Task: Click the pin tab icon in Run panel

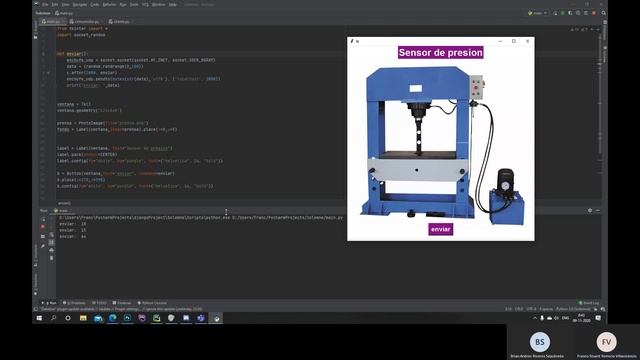Action: click(43, 246)
